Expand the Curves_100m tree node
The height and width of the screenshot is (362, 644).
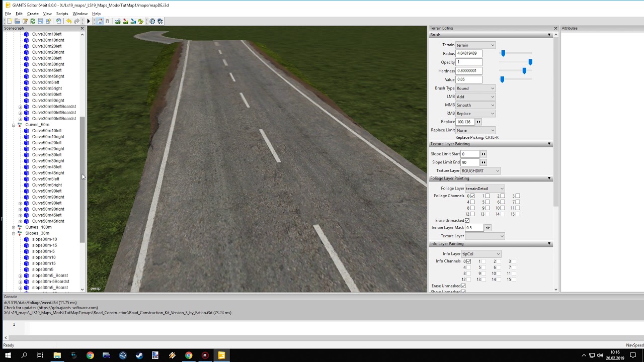click(14, 227)
